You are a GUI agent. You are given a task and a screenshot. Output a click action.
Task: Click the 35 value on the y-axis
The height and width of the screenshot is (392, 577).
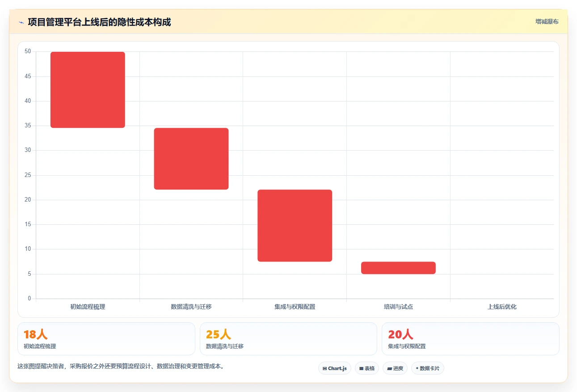28,126
